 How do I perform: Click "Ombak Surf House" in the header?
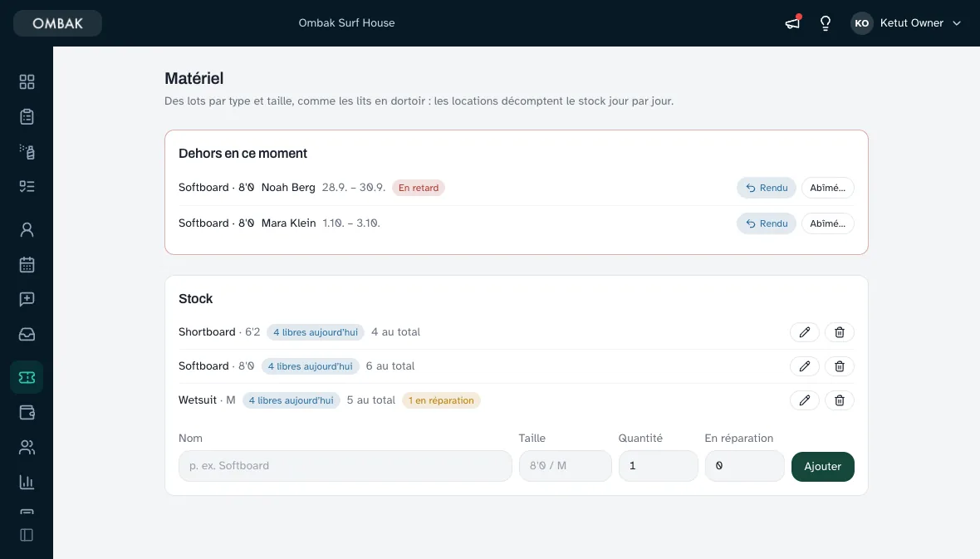click(346, 23)
